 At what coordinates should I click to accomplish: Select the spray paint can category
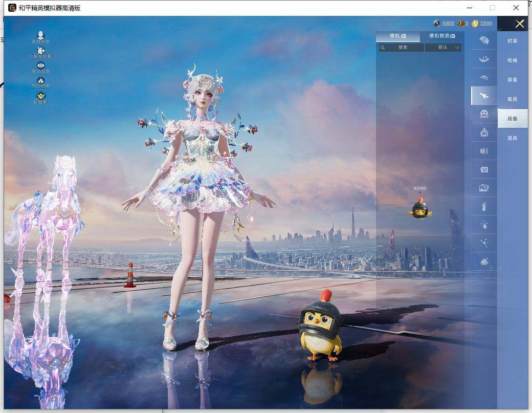click(484, 206)
